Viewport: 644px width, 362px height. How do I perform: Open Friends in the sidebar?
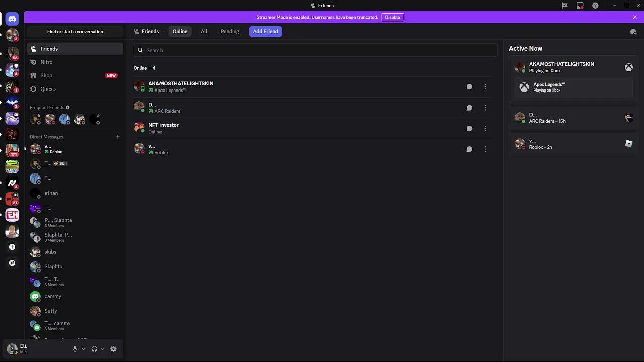(75, 49)
